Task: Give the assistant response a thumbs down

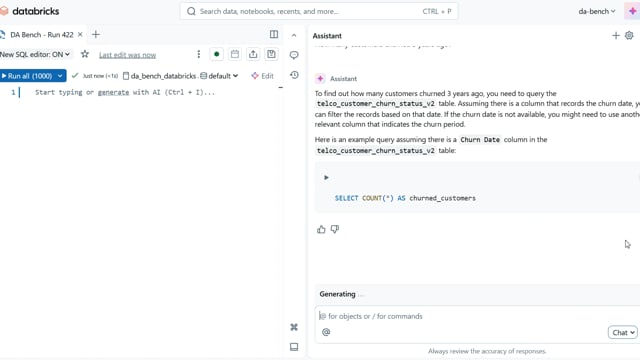Action: pyautogui.click(x=335, y=229)
